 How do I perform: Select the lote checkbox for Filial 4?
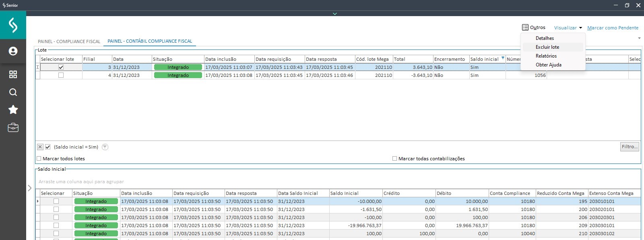(x=61, y=75)
